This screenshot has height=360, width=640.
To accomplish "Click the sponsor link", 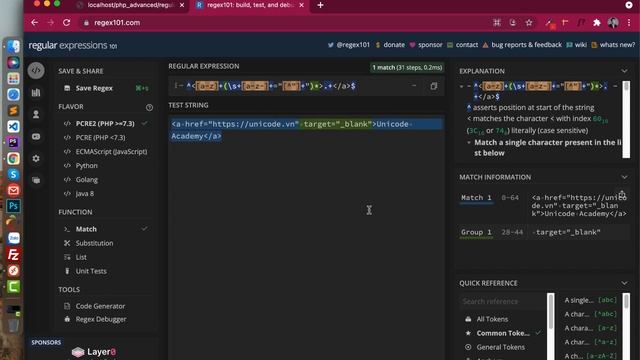I will click(x=426, y=45).
